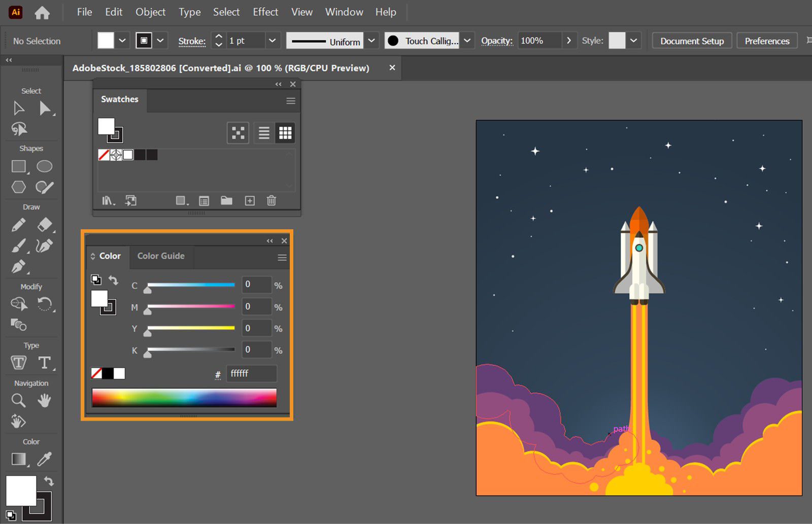
Task: Select the Hand tool for panning
Action: tap(45, 400)
